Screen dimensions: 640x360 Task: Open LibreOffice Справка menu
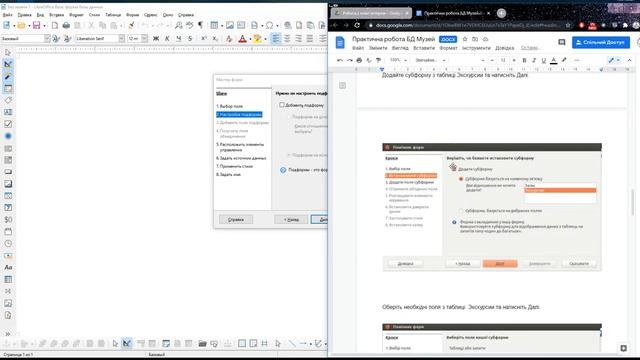186,15
